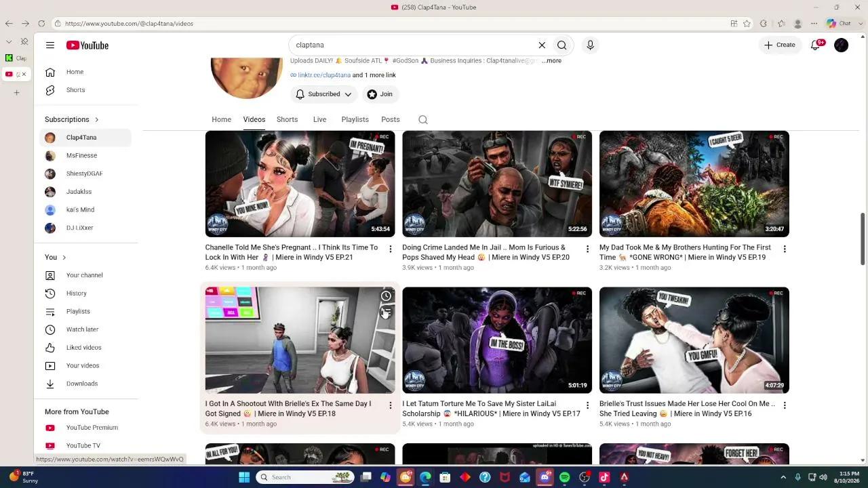The height and width of the screenshot is (488, 868).
Task: Reload the page in the browser
Action: (41, 24)
